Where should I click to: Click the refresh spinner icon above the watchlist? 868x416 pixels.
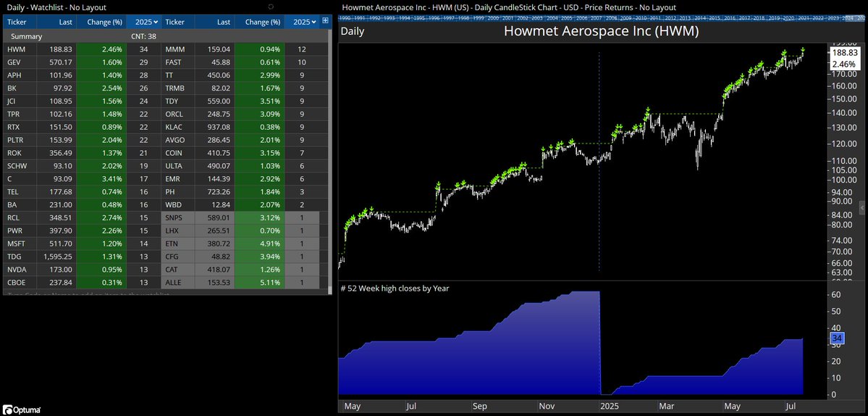coord(270,7)
